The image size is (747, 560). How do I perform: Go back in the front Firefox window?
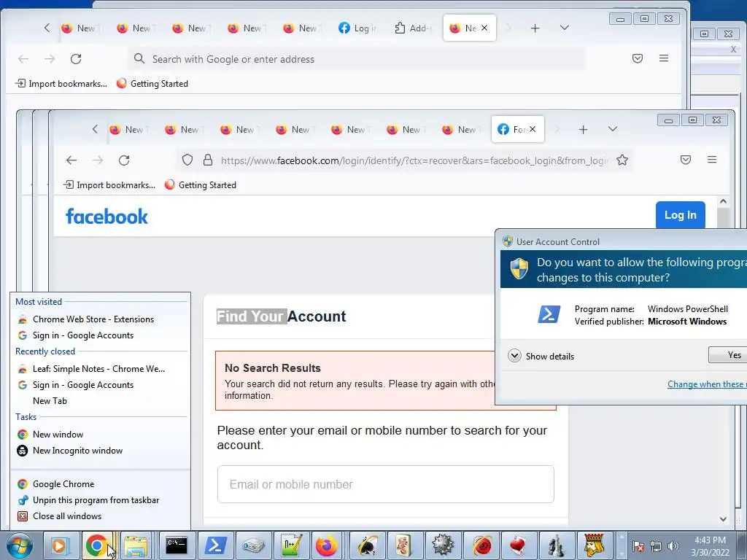pos(71,160)
